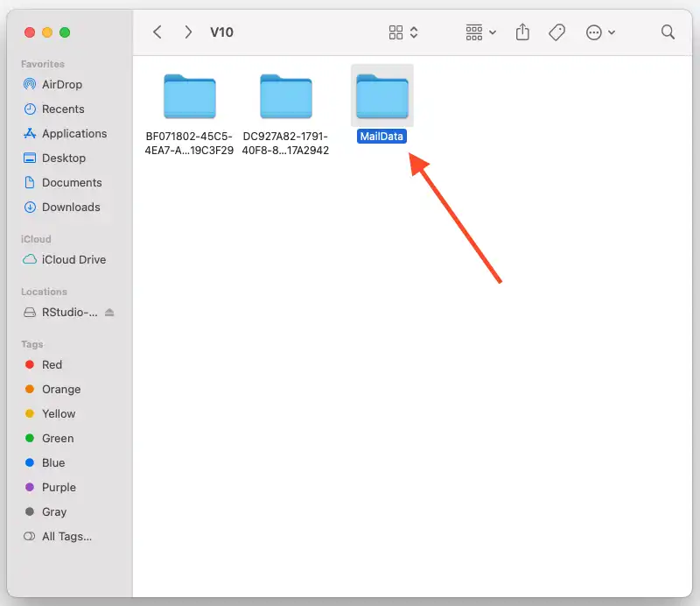The width and height of the screenshot is (700, 606).
Task: Open the Share toolbar button
Action: (522, 32)
